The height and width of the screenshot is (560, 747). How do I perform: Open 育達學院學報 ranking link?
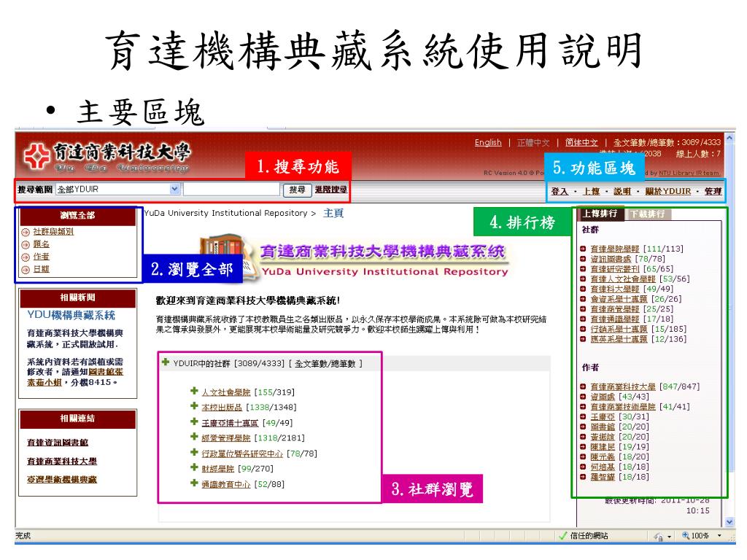614,249
